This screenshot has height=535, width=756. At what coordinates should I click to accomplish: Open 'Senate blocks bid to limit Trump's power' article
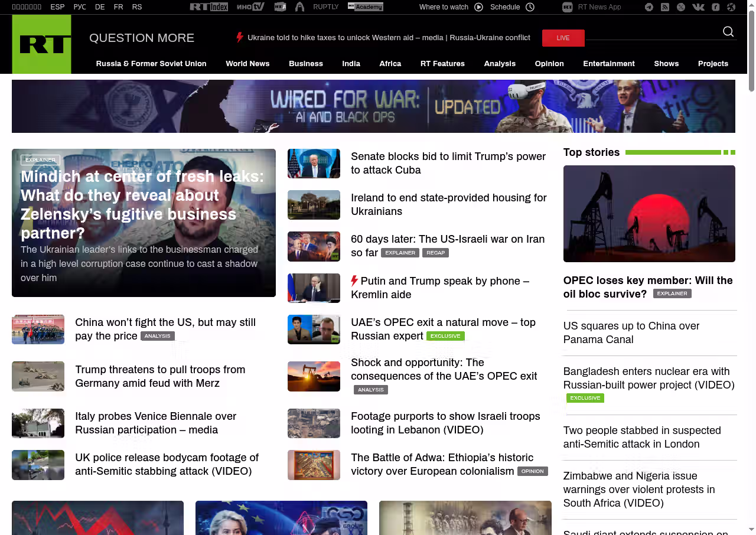tap(448, 163)
